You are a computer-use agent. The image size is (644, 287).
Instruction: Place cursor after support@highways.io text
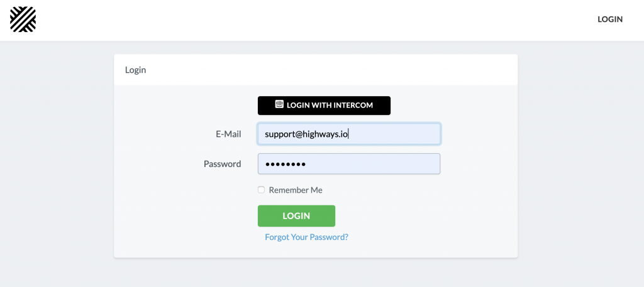[348, 134]
